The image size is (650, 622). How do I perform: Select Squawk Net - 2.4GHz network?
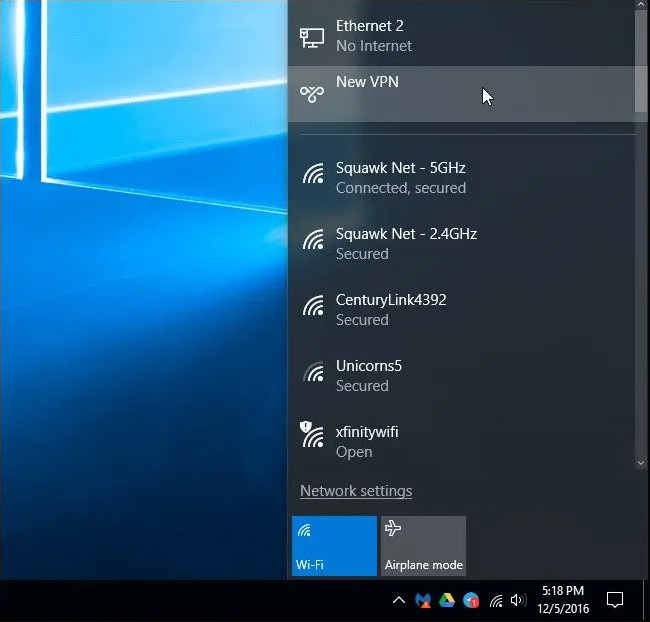[405, 243]
